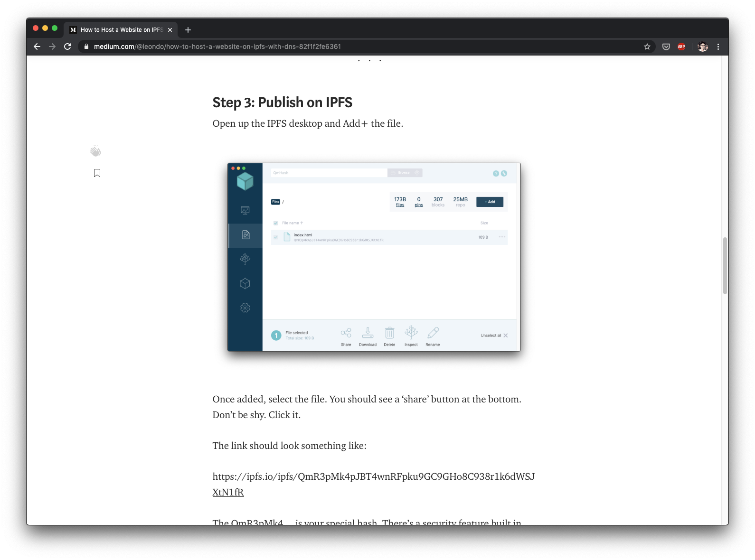The image size is (755, 560).
Task: Click the Peers cube icon in IPFS sidebar
Action: (245, 283)
